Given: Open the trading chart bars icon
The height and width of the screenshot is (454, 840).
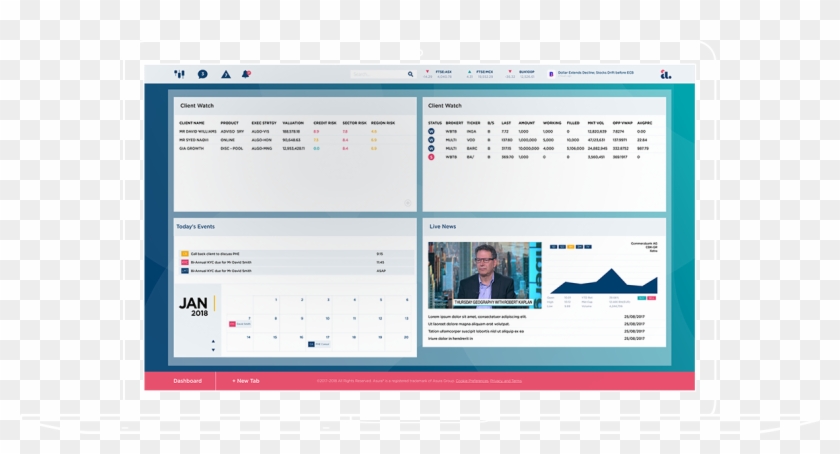Looking at the screenshot, I should tap(180, 74).
